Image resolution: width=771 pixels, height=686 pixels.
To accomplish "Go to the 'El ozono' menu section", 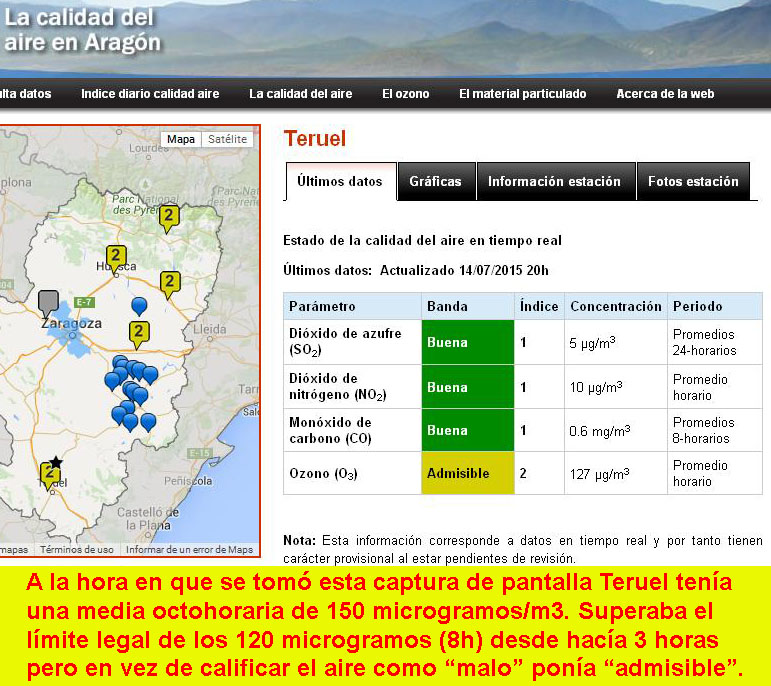I will [x=406, y=93].
